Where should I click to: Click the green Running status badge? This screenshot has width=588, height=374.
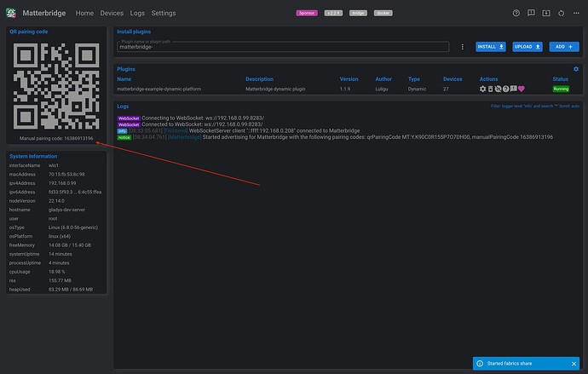coord(561,89)
